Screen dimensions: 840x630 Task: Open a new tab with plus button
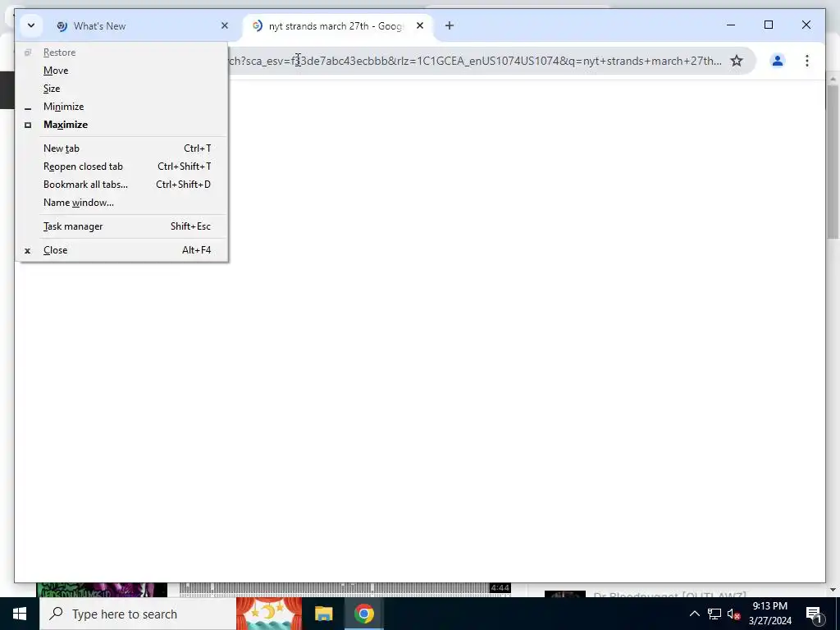450,25
